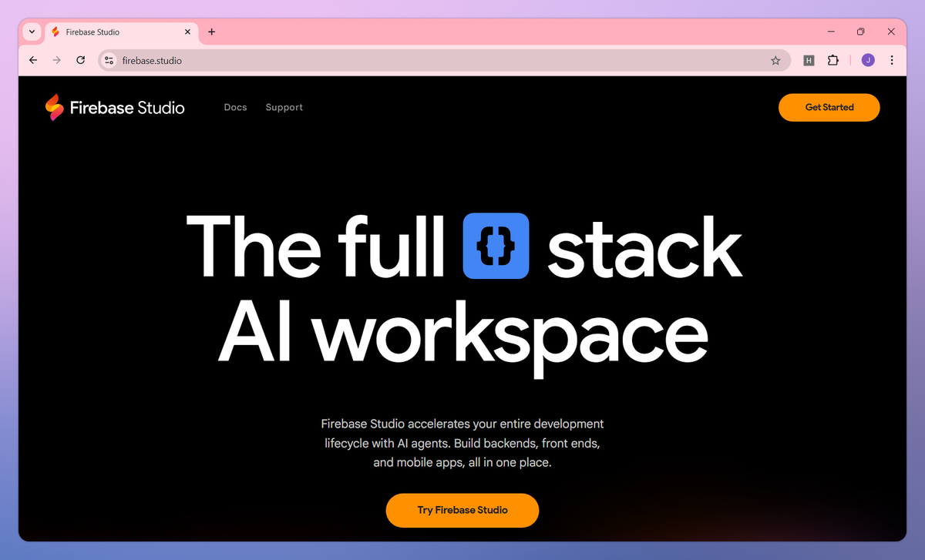
Task: Open Chrome's three-dot menu
Action: 892,59
